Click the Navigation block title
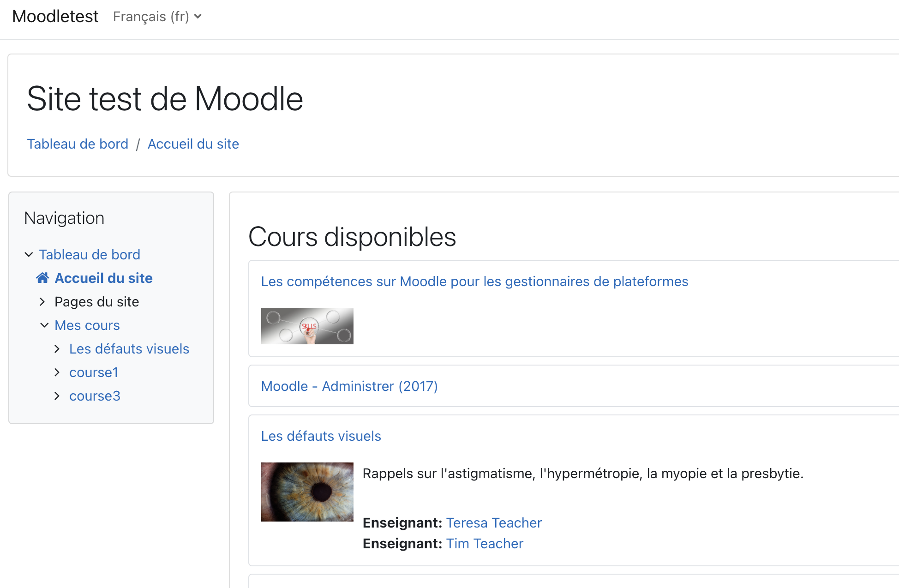 tap(64, 218)
